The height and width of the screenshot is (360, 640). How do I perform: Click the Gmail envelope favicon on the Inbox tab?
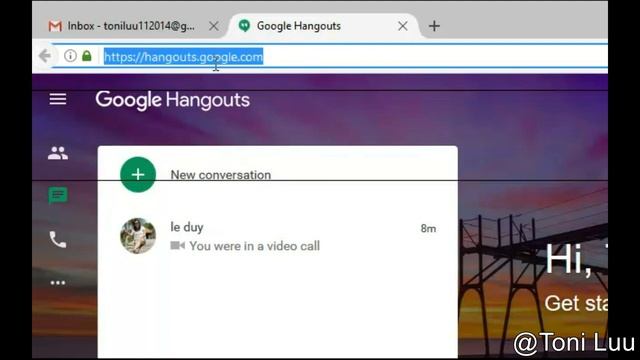(55, 26)
